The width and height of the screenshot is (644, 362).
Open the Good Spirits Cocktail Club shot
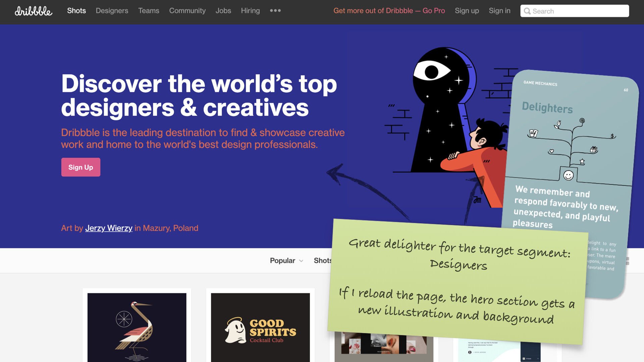[x=260, y=327]
